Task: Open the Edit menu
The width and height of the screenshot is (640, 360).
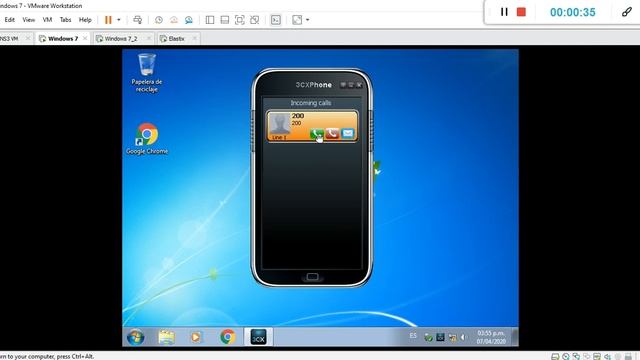Action: tap(10, 20)
